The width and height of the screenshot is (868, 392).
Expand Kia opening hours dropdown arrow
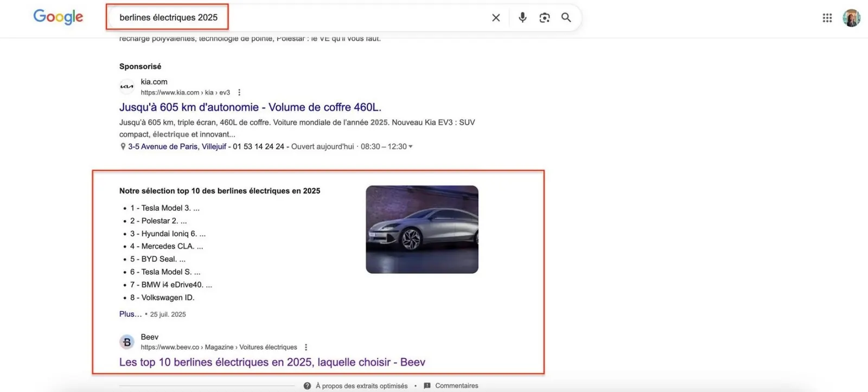(x=410, y=146)
